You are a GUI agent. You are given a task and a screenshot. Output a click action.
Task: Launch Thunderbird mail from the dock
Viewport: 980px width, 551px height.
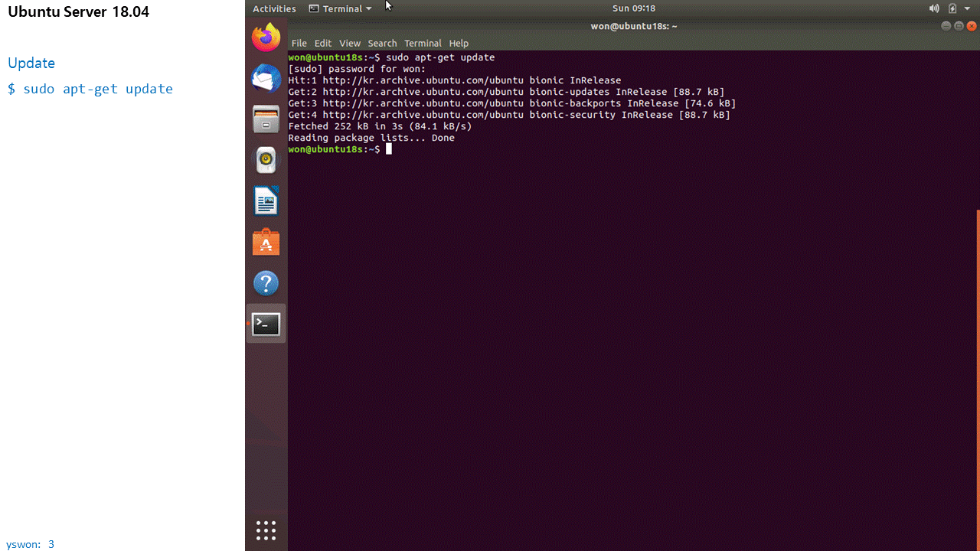pos(266,78)
